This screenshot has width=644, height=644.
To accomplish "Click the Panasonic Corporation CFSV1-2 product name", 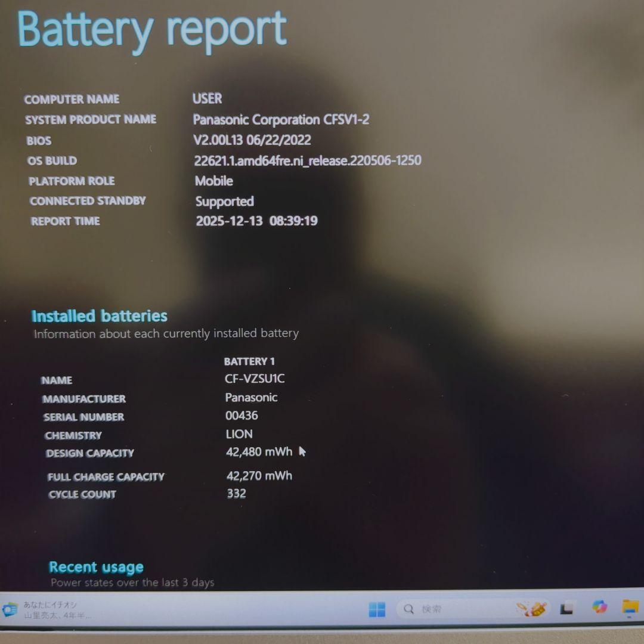I will [281, 119].
